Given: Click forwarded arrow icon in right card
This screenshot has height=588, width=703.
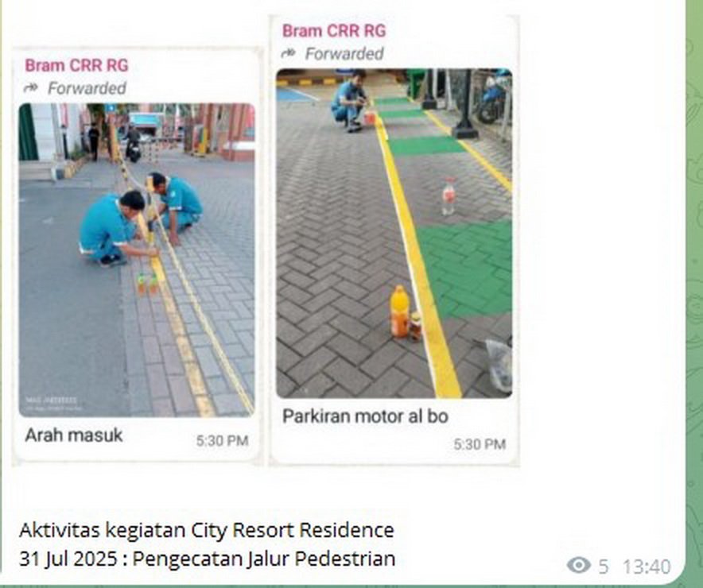Looking at the screenshot, I should [289, 54].
